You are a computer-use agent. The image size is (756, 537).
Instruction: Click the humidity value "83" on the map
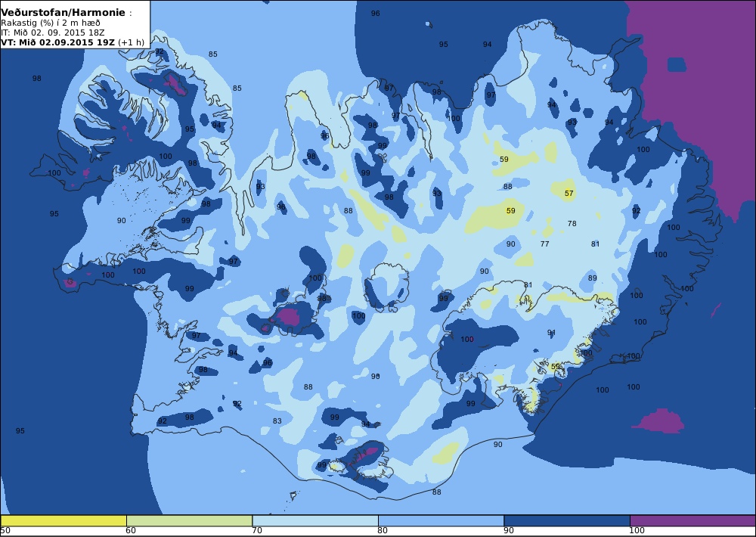pos(277,421)
